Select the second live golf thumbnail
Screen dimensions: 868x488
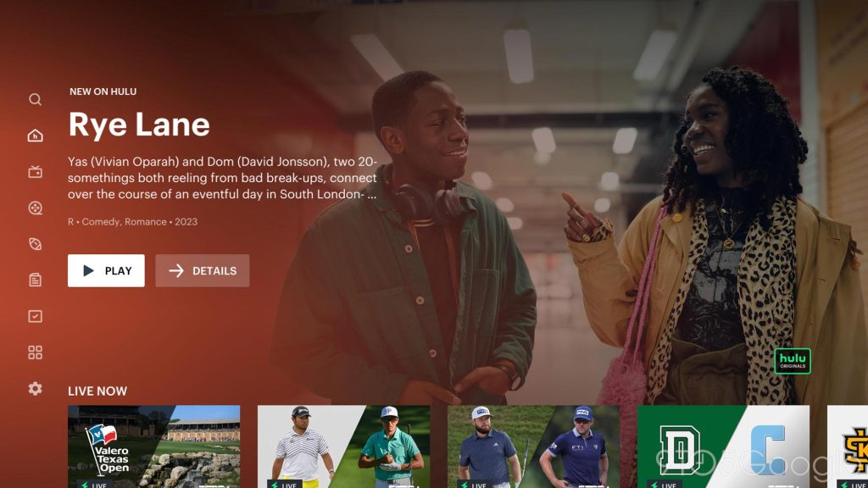click(x=343, y=446)
